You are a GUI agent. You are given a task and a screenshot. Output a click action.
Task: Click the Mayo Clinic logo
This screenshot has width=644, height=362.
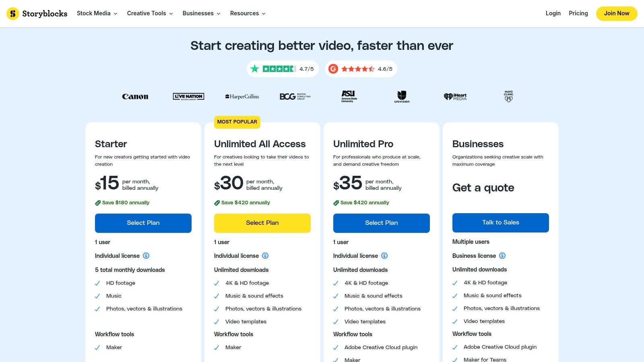(x=509, y=97)
